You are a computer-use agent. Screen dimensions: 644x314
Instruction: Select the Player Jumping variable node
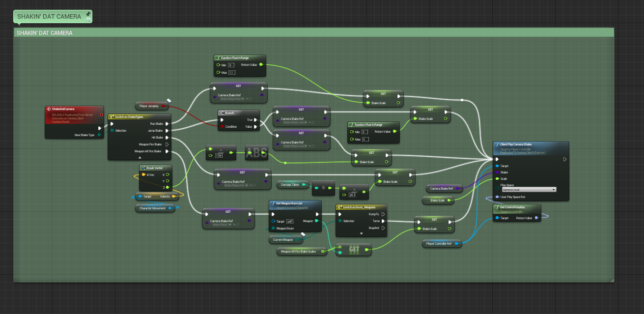(152, 106)
